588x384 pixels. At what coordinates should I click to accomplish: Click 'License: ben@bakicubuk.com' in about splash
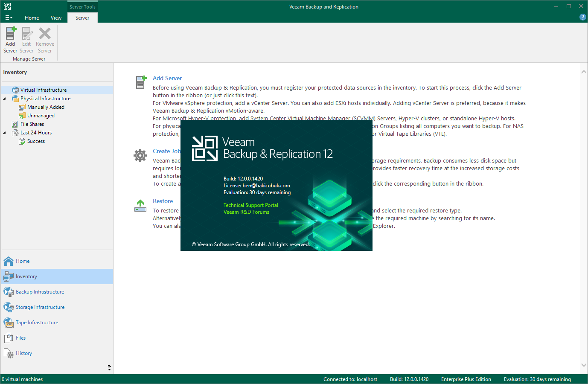pos(257,186)
